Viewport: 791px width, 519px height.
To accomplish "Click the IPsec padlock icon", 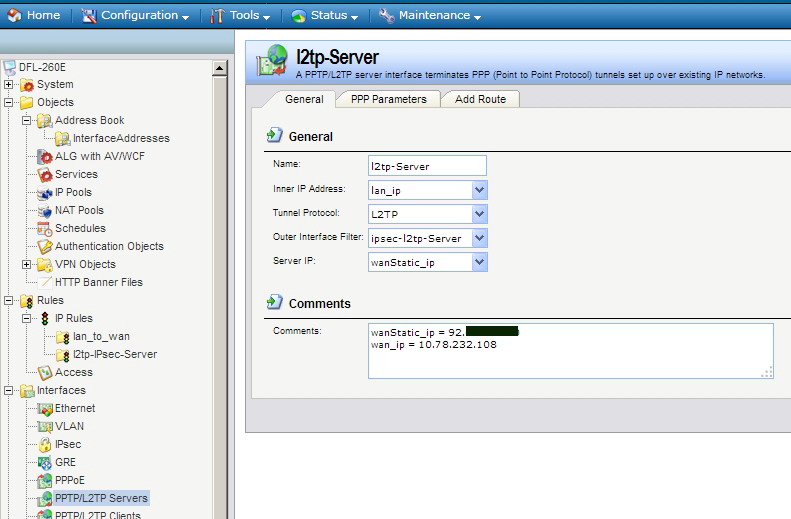I will (45, 444).
